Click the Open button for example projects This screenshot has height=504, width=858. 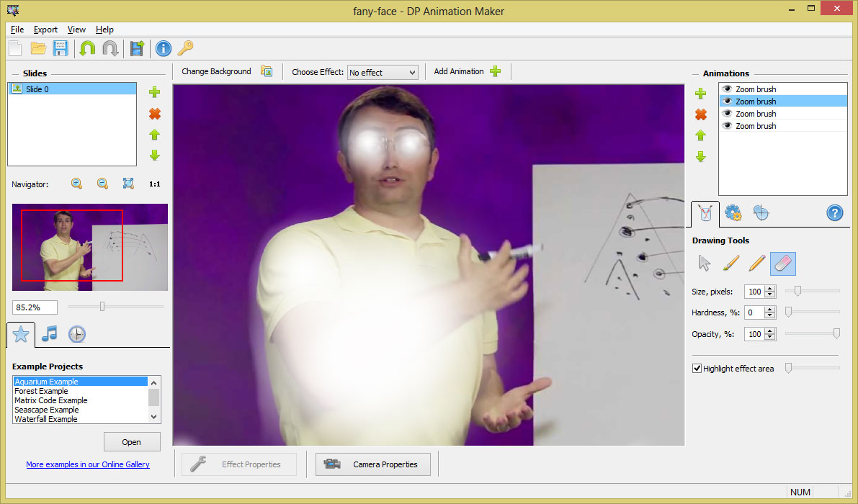pos(132,441)
